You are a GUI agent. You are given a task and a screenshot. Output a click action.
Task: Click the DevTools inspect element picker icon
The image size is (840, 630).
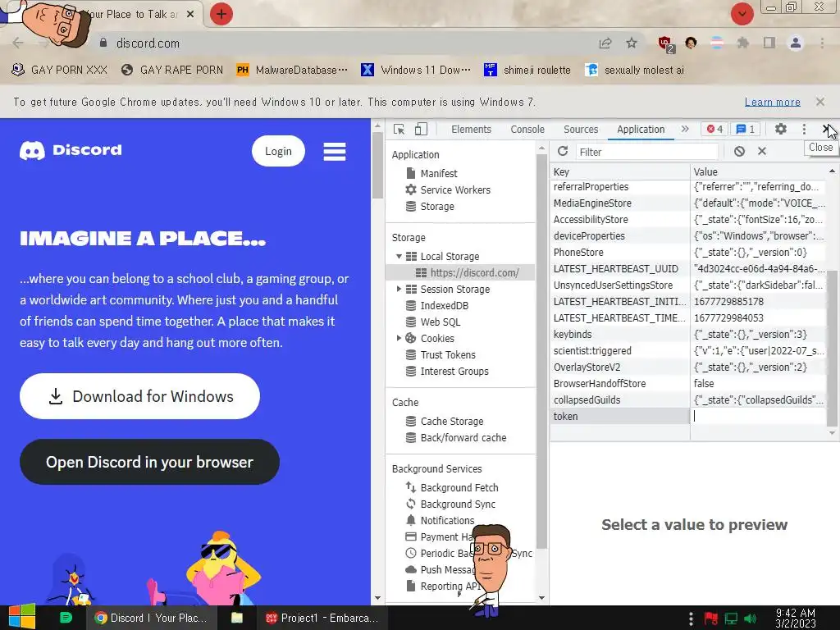click(399, 129)
